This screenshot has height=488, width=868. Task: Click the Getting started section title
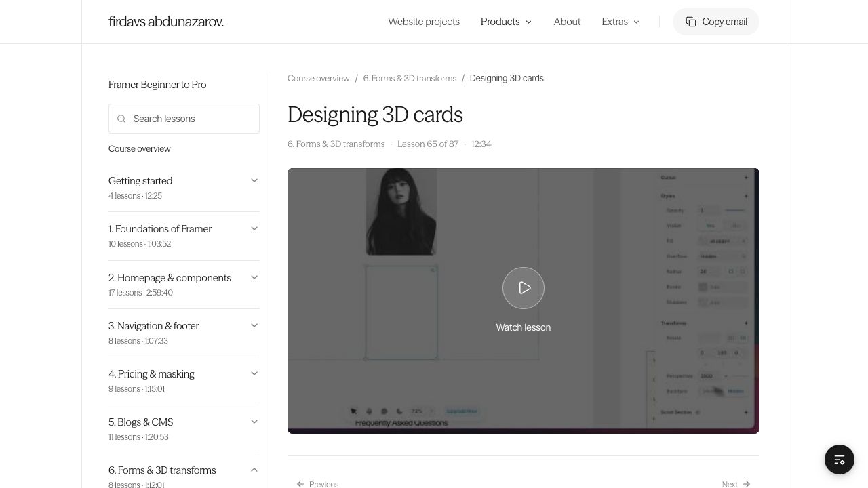tap(140, 181)
